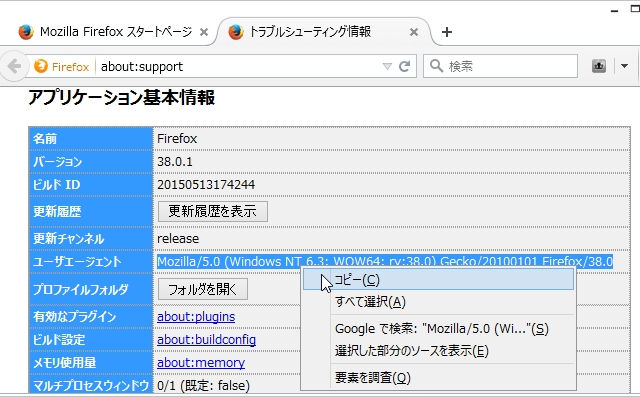Click the 更新チャンネル header cell
This screenshot has height=397, width=640.
click(x=91, y=238)
